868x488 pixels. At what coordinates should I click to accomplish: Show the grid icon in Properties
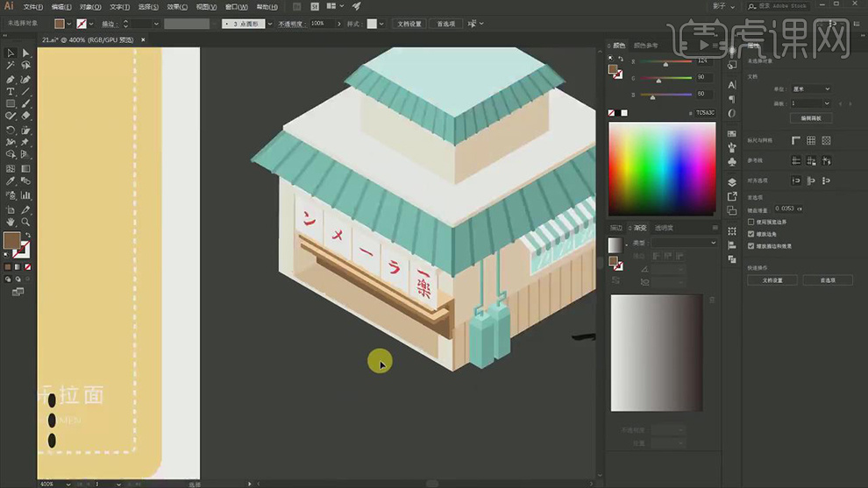pyautogui.click(x=811, y=140)
